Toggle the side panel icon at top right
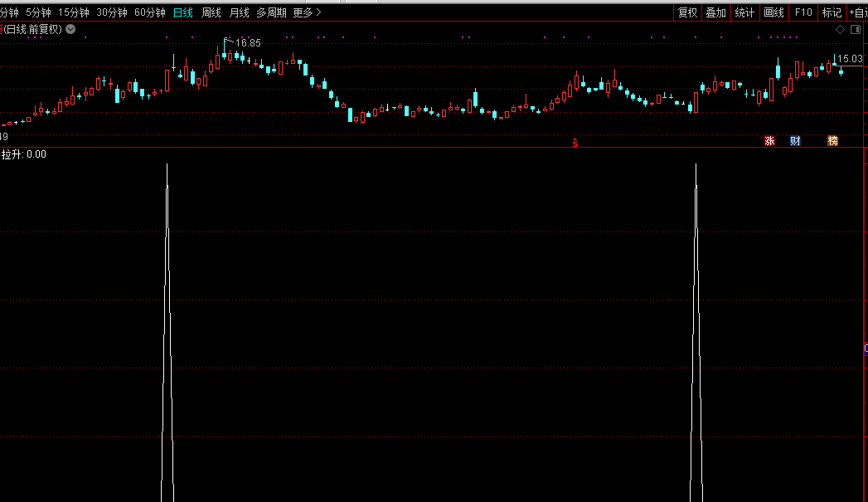The image size is (868, 502). (856, 29)
